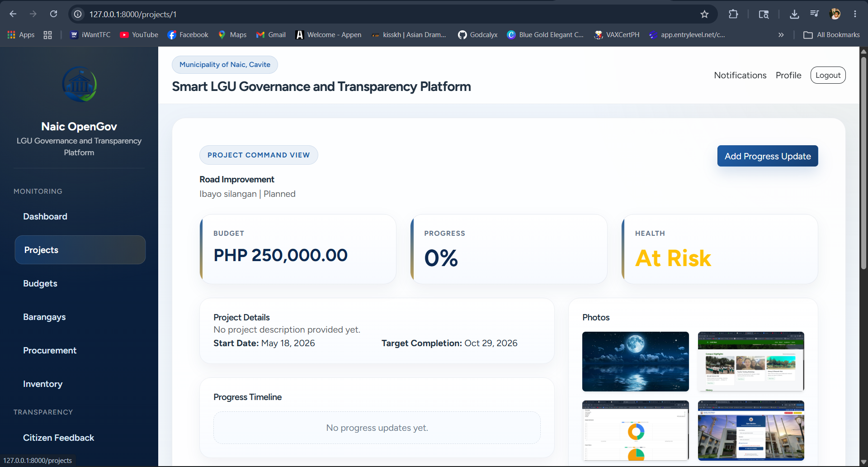Open the Maps bookmark

[x=232, y=35]
